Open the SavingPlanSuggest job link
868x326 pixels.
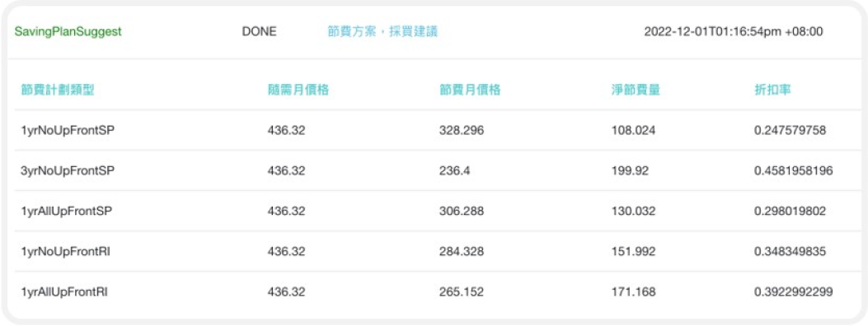coord(68,31)
